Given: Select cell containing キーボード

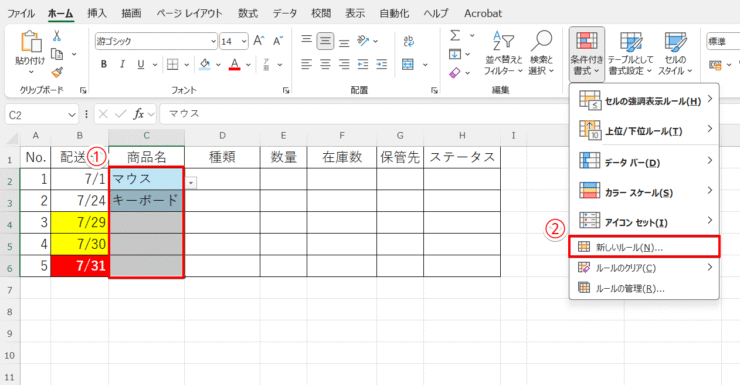Looking at the screenshot, I should click(146, 200).
